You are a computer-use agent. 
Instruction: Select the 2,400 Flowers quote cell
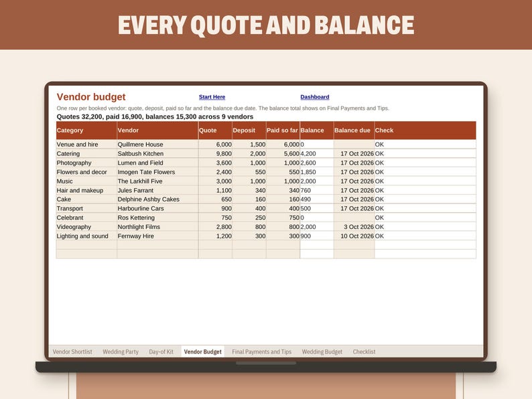click(215, 172)
